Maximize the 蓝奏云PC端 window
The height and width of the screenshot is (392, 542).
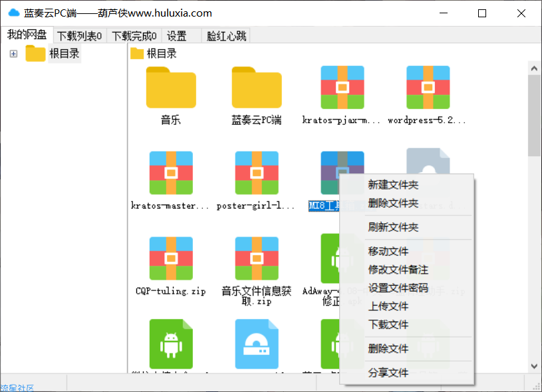click(x=482, y=13)
